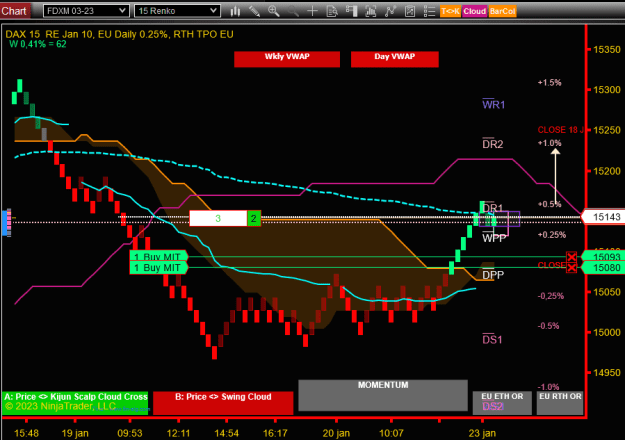625x440 pixels.
Task: Click the zoom in magnifier icon
Action: pos(274,11)
